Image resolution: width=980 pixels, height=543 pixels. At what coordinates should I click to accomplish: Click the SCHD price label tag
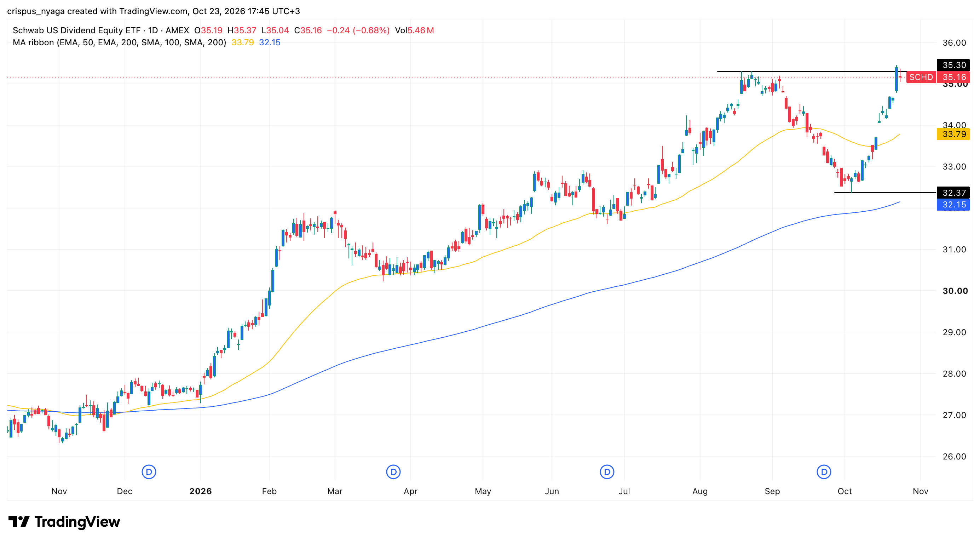tap(921, 77)
